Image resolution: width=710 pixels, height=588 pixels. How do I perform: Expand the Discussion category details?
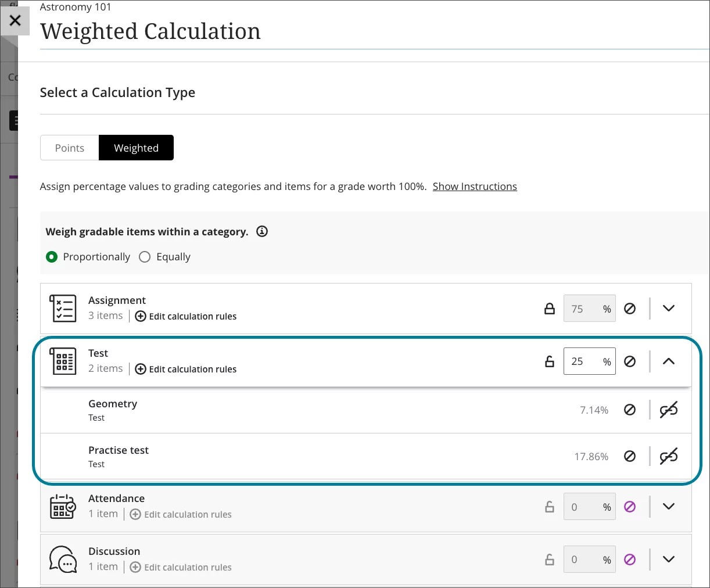click(x=669, y=559)
